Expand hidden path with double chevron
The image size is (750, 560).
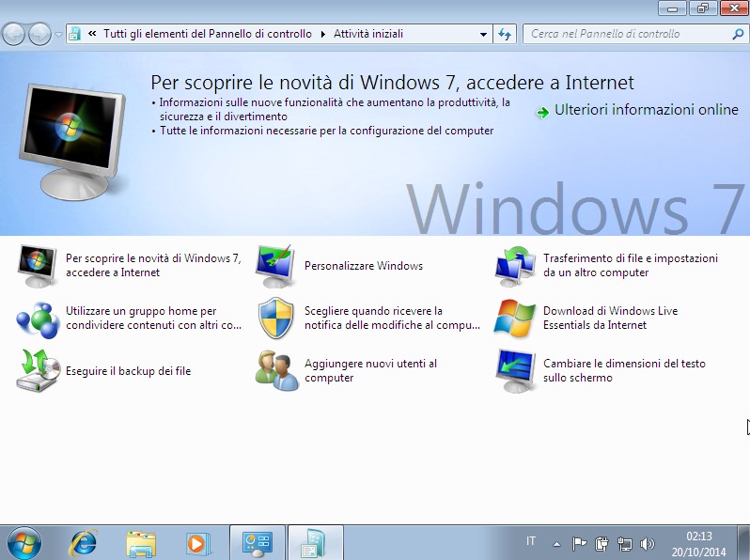pyautogui.click(x=92, y=34)
